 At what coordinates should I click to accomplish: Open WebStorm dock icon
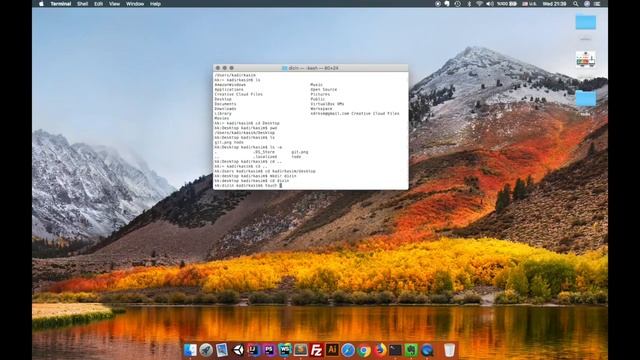tap(285, 350)
